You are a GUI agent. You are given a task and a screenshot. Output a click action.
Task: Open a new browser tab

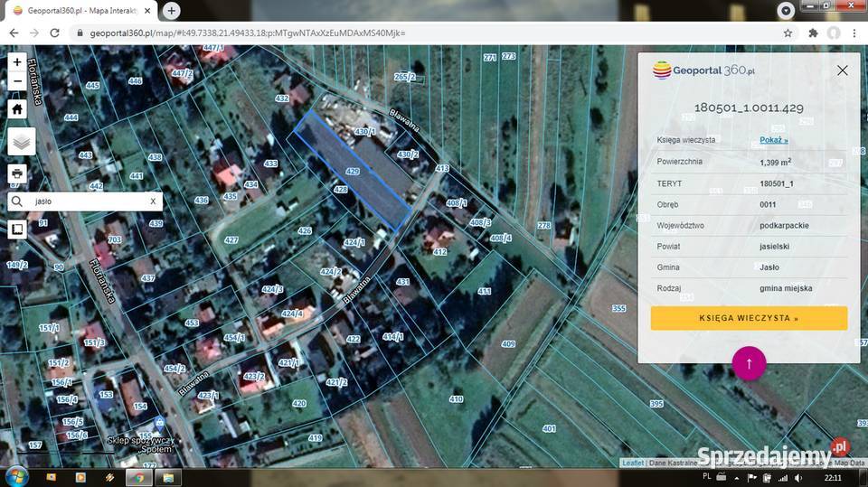coord(172,11)
